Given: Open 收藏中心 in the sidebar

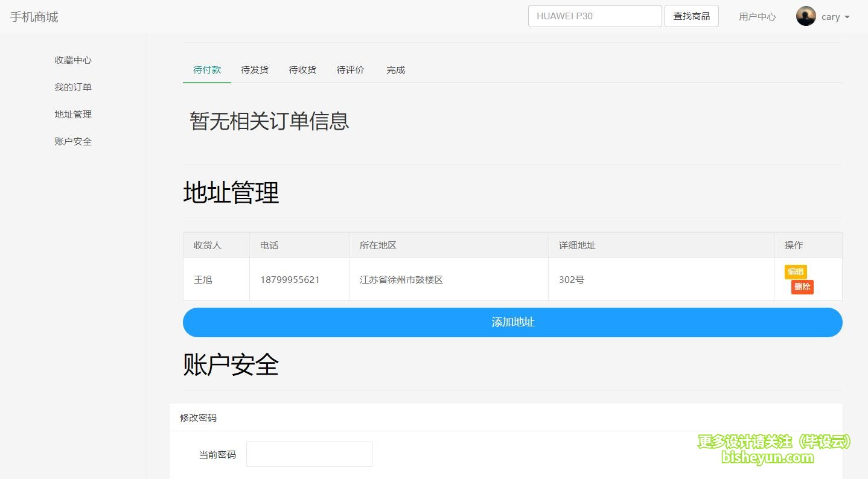Looking at the screenshot, I should pos(73,60).
